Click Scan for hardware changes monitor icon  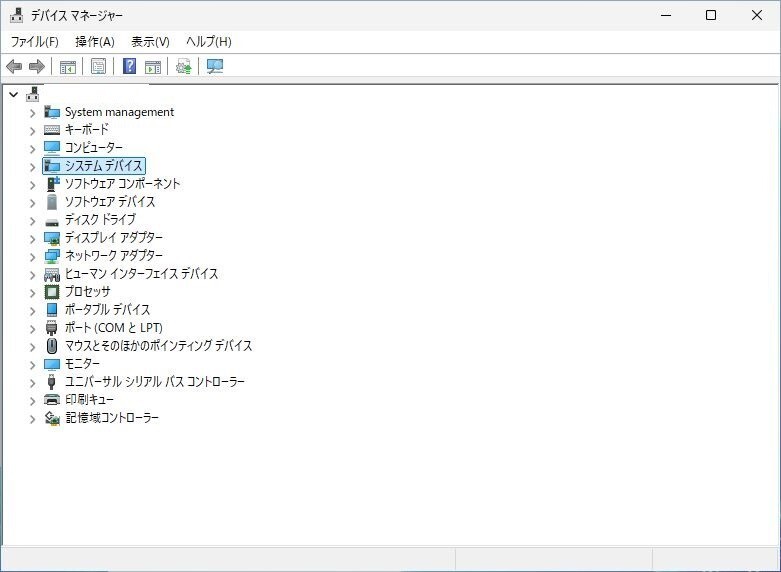215,66
